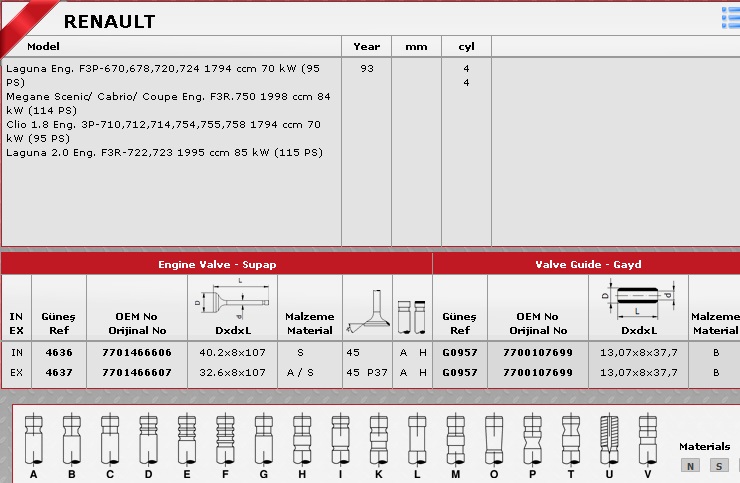Click the Year column header
Image resolution: width=740 pixels, height=483 pixels.
coord(366,47)
